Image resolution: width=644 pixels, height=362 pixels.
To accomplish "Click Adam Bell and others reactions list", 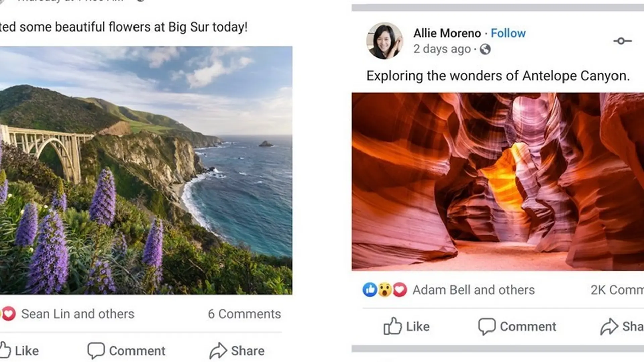I will point(474,289).
